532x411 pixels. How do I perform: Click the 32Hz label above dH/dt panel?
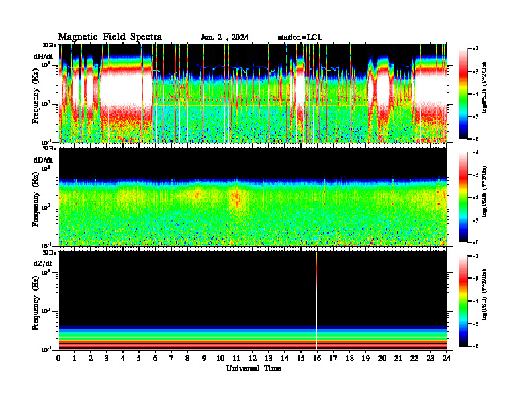click(x=50, y=44)
